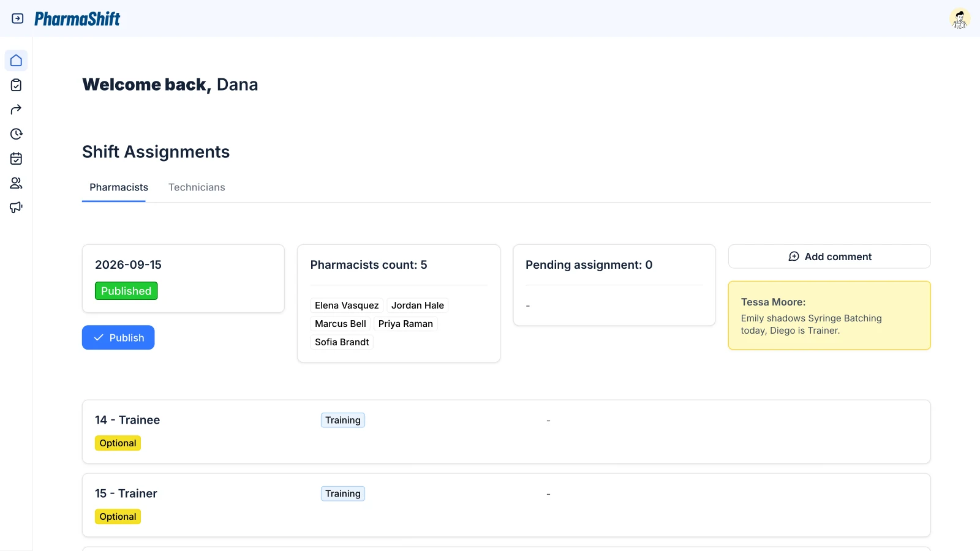Select the 2026-09-15 date text
980x551 pixels.
point(128,264)
